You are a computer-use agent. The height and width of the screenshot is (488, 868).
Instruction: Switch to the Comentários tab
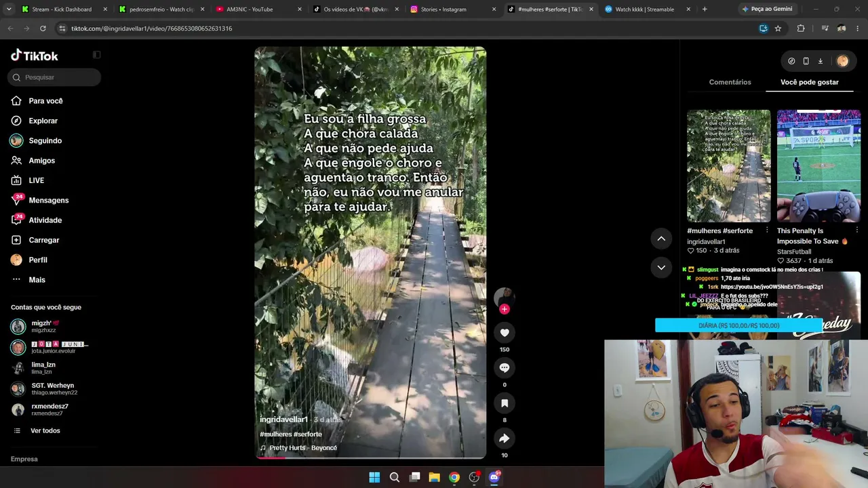730,82
